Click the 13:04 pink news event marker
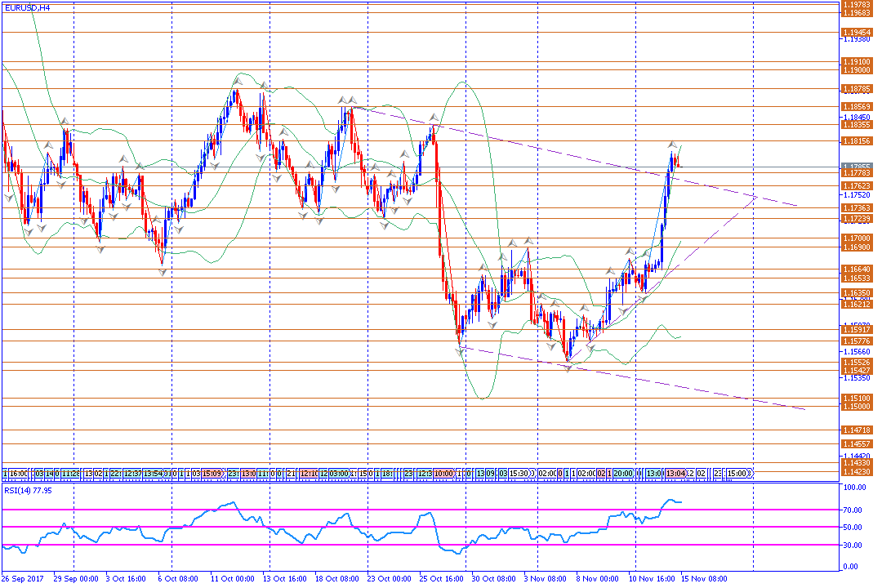 [x=675, y=473]
